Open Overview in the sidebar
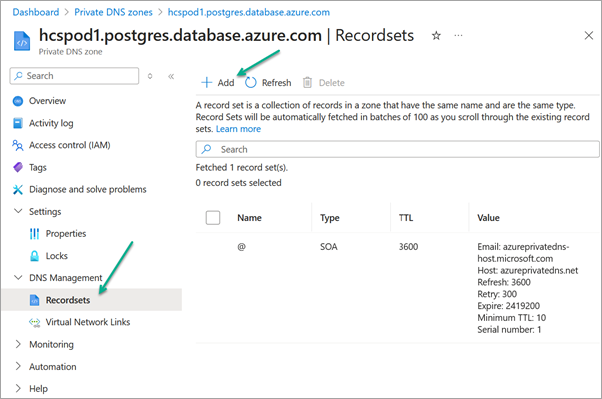602x399 pixels. (x=48, y=101)
